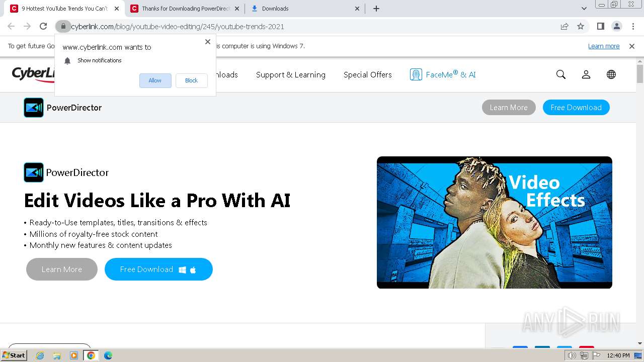644x362 pixels.
Task: Click the gray Learn More button in the sticky bar
Action: click(509, 108)
